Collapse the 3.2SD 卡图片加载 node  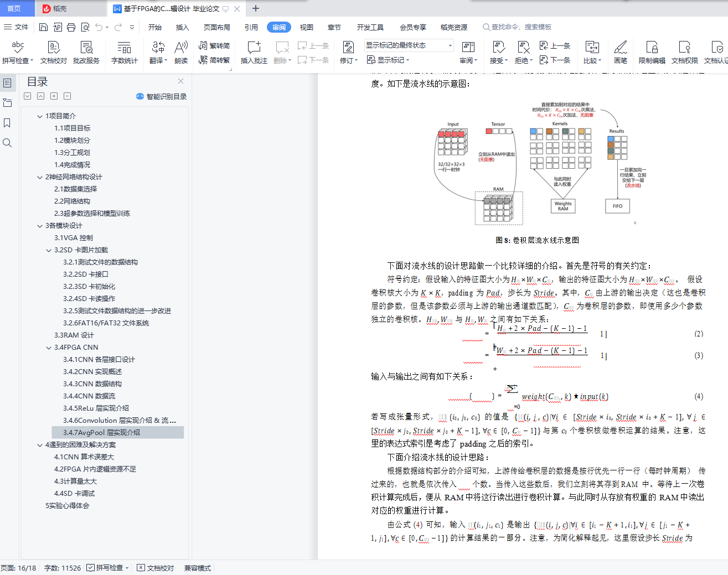click(x=49, y=250)
